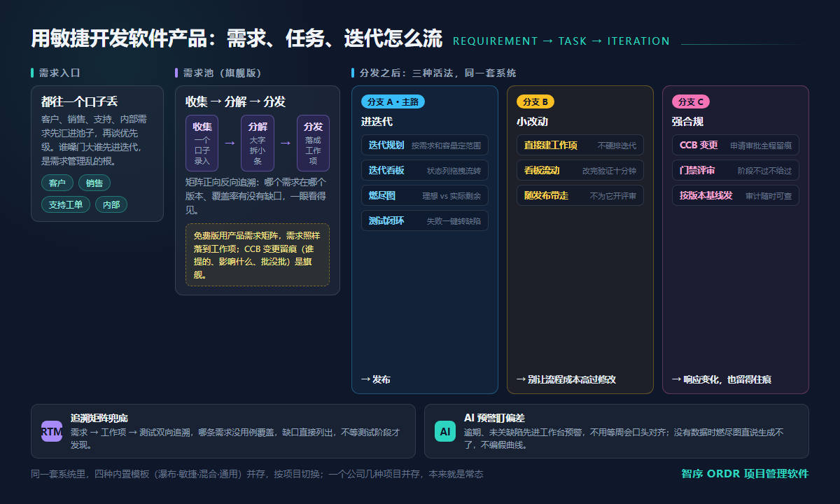Image resolution: width=840 pixels, height=504 pixels.
Task: Select the 支持工单 tag
Action: [66, 204]
